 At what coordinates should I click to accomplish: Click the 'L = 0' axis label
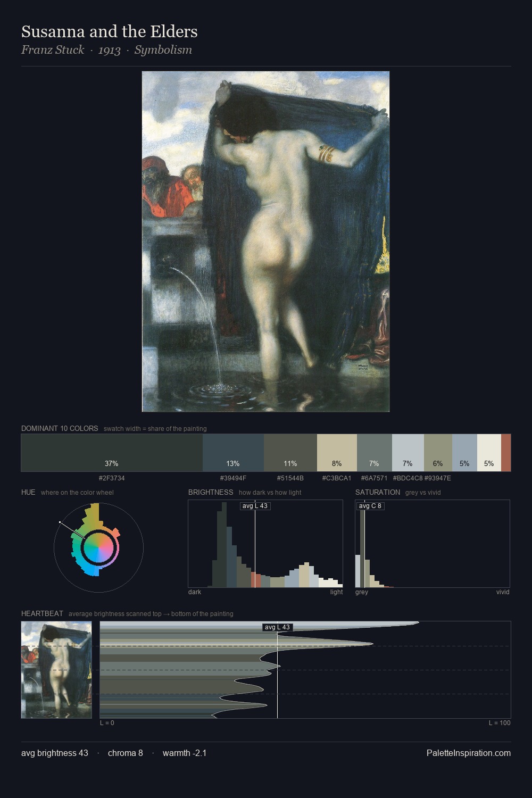[x=107, y=723]
